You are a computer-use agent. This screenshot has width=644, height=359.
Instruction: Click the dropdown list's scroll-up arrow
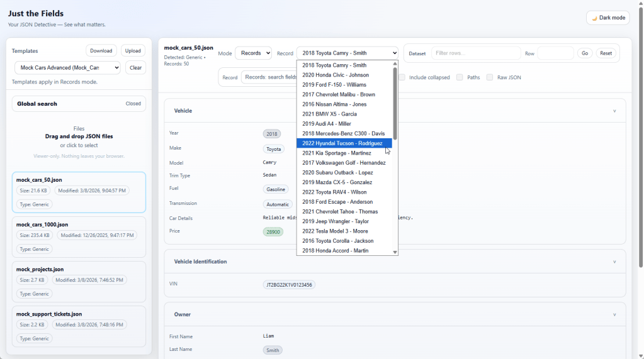(395, 64)
